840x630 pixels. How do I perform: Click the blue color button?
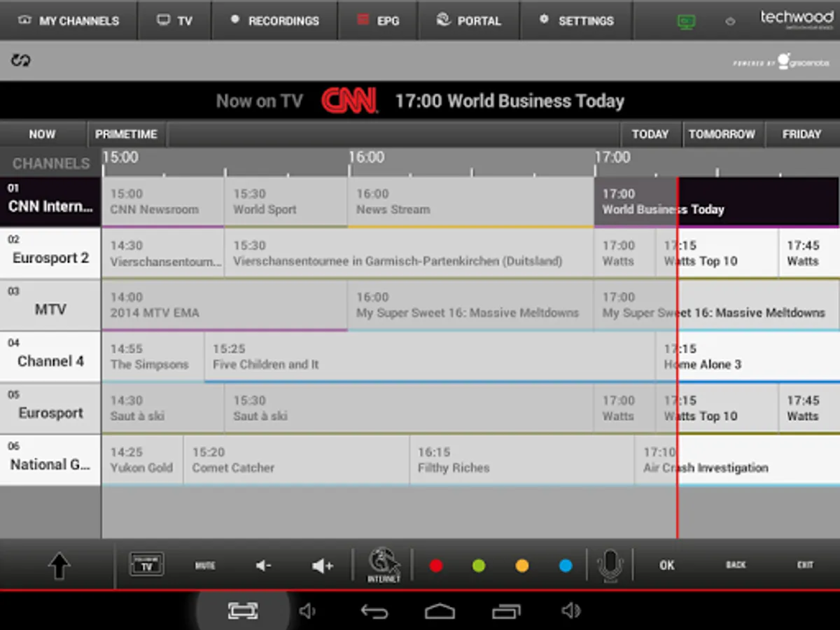pyautogui.click(x=566, y=566)
